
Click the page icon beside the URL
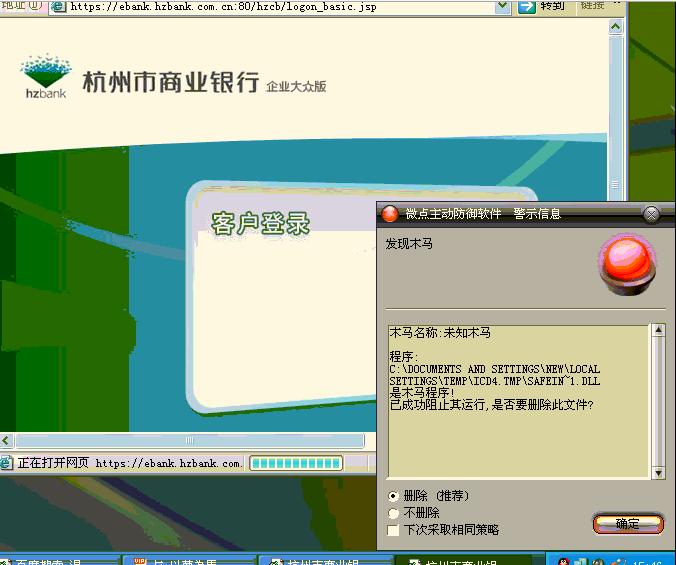(x=58, y=6)
